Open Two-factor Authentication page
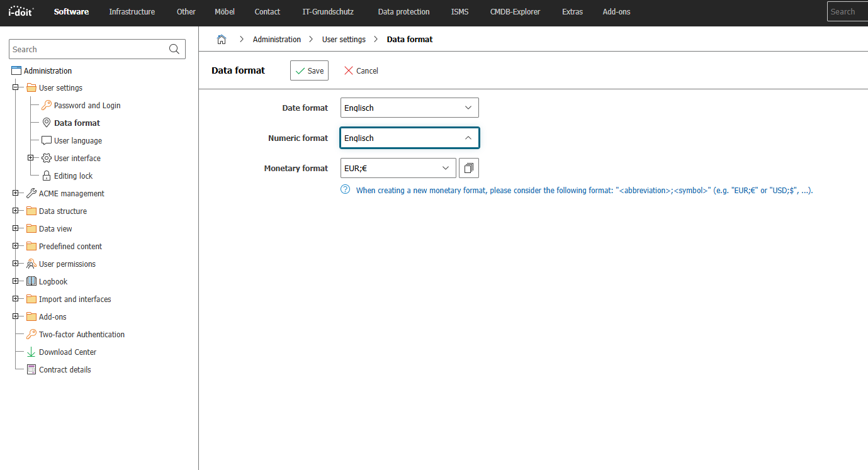 click(x=82, y=335)
